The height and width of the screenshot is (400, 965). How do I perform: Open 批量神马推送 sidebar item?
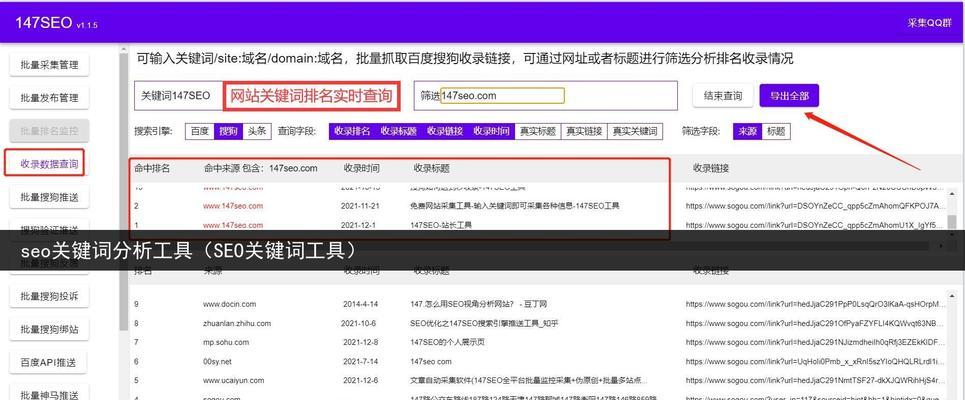[49, 394]
